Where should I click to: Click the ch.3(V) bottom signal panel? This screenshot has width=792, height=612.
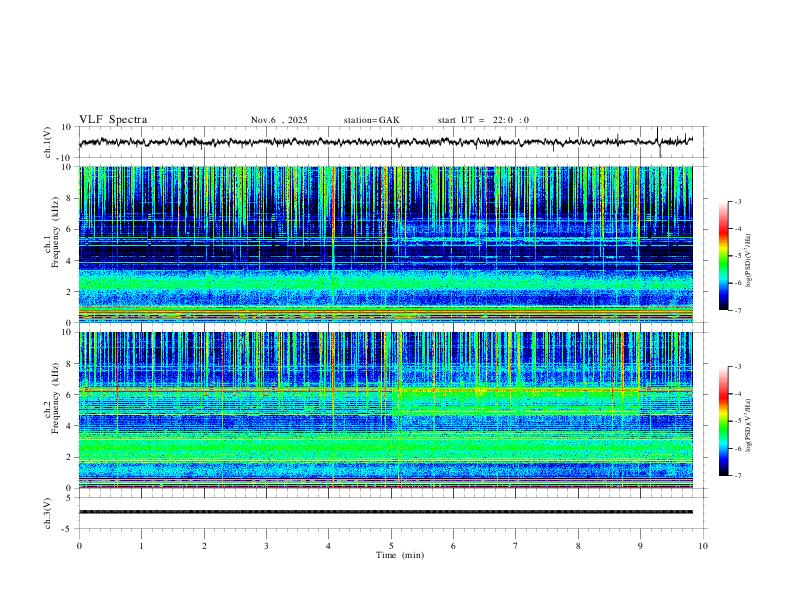(x=390, y=512)
